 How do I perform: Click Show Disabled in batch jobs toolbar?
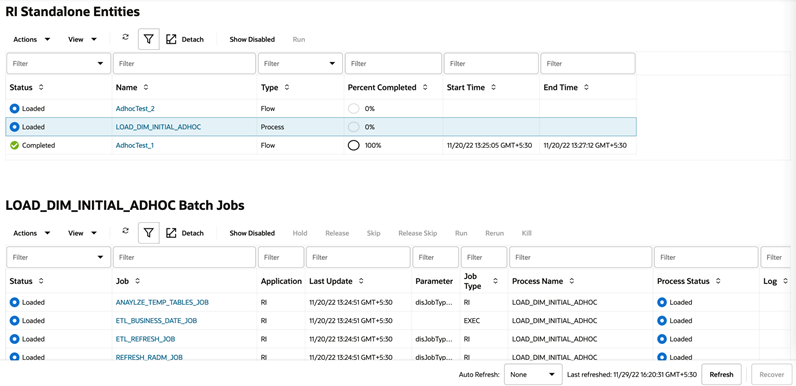click(x=252, y=233)
